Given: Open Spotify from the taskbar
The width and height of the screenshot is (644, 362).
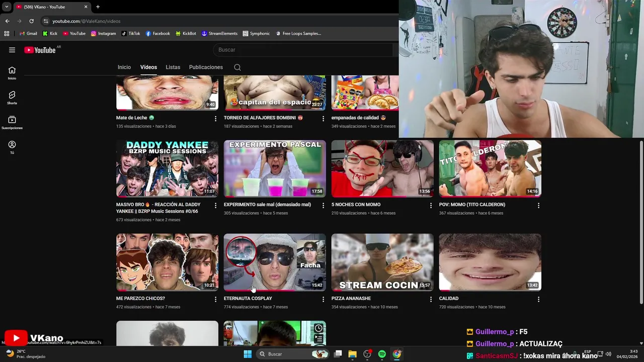Looking at the screenshot, I should point(382,354).
